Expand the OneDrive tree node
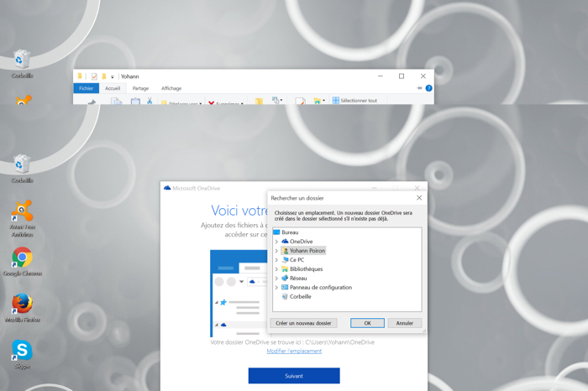The width and height of the screenshot is (588, 391). [x=276, y=242]
